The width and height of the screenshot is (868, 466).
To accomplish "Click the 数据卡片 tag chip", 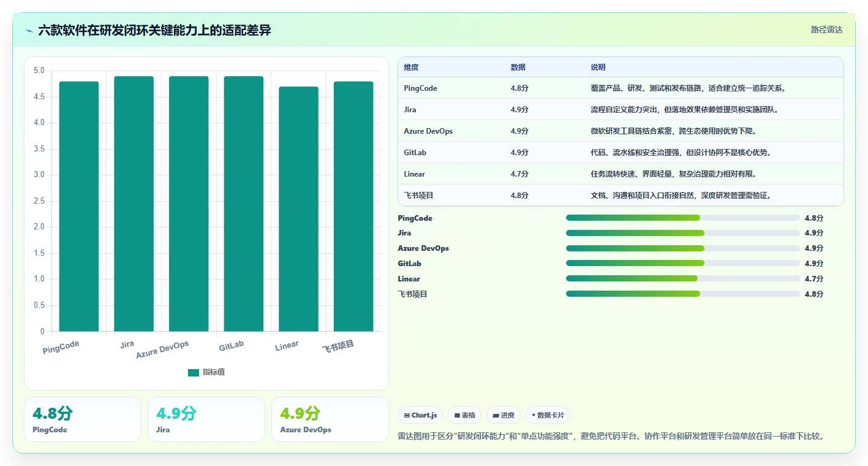I will point(548,415).
